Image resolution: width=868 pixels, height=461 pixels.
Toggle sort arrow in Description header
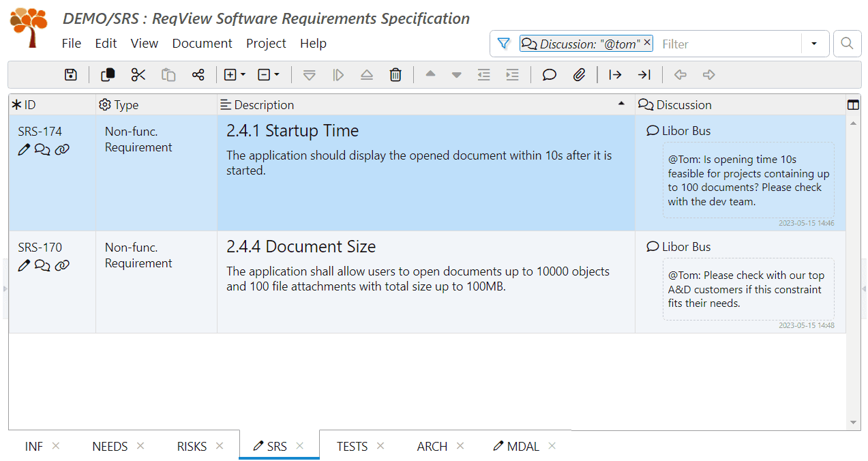coord(621,104)
